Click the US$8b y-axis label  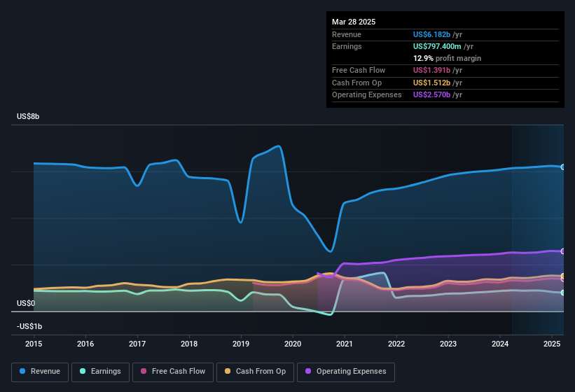28,116
